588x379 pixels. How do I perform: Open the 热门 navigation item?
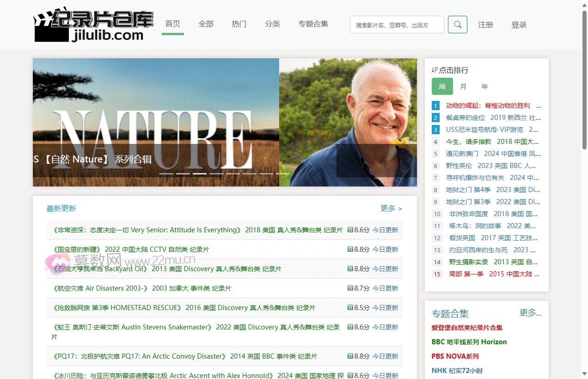click(239, 24)
